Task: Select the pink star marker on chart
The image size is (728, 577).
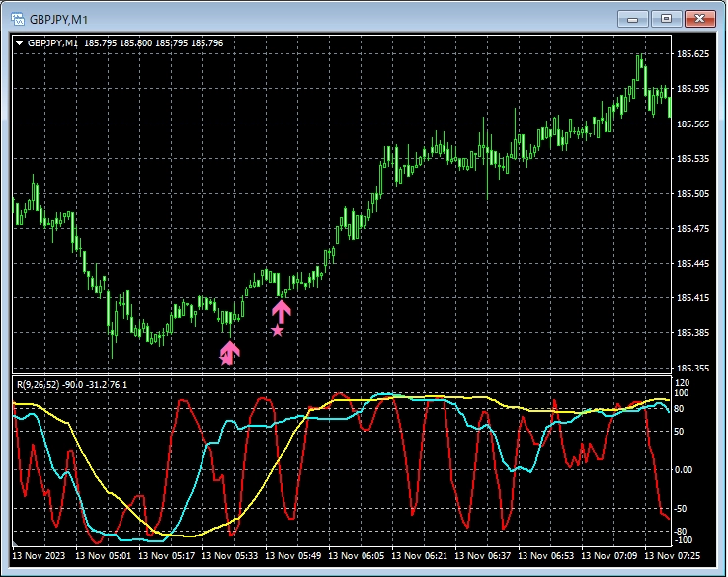Action: [277, 331]
